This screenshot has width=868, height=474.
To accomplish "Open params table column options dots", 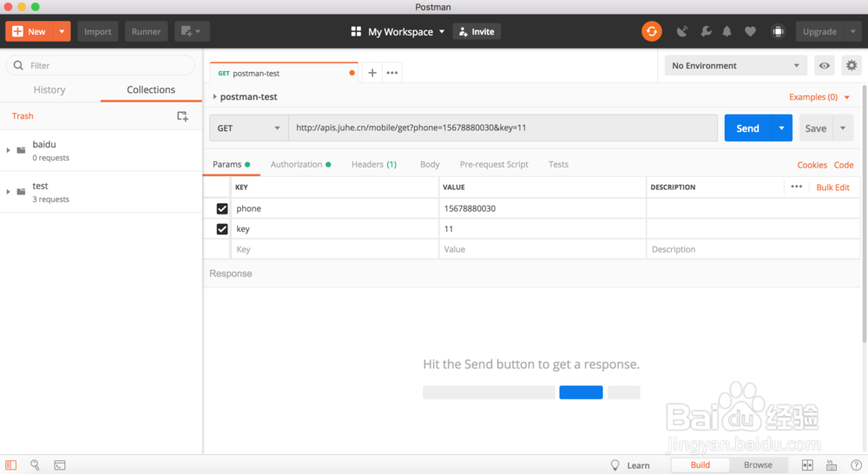I will click(x=797, y=187).
